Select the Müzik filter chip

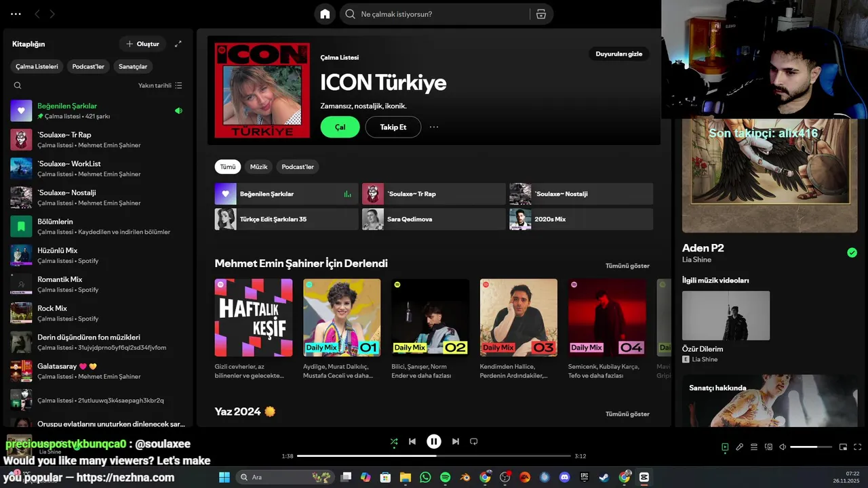click(x=259, y=167)
